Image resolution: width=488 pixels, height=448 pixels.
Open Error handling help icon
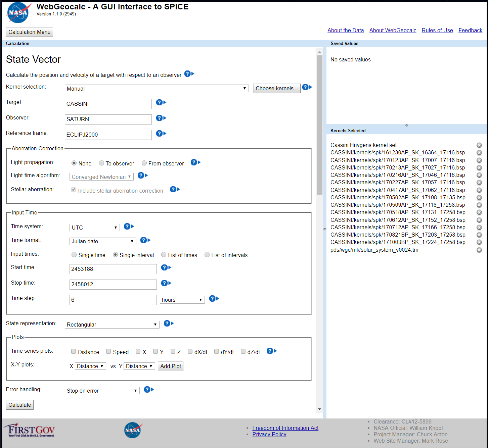pos(149,389)
